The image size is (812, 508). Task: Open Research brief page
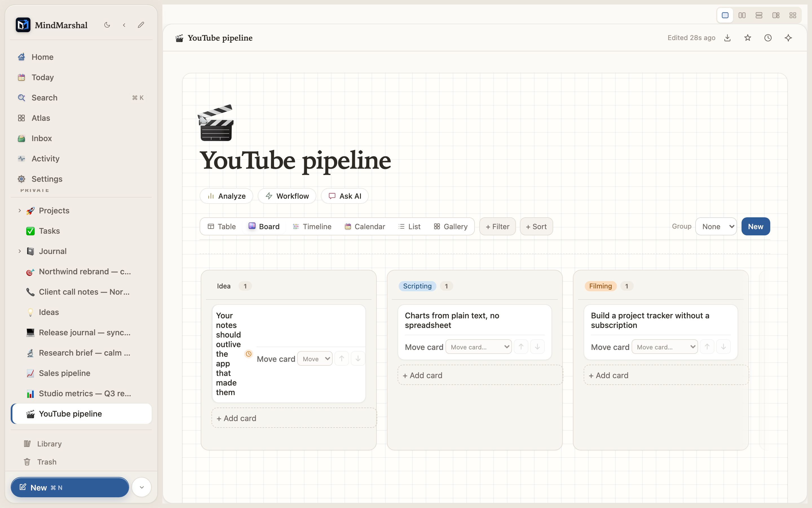(x=81, y=353)
